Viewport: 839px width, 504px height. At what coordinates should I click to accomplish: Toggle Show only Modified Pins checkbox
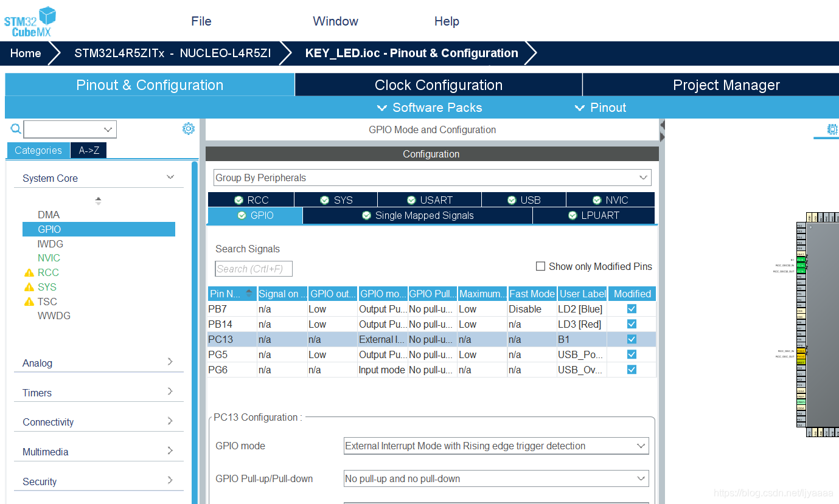(540, 266)
